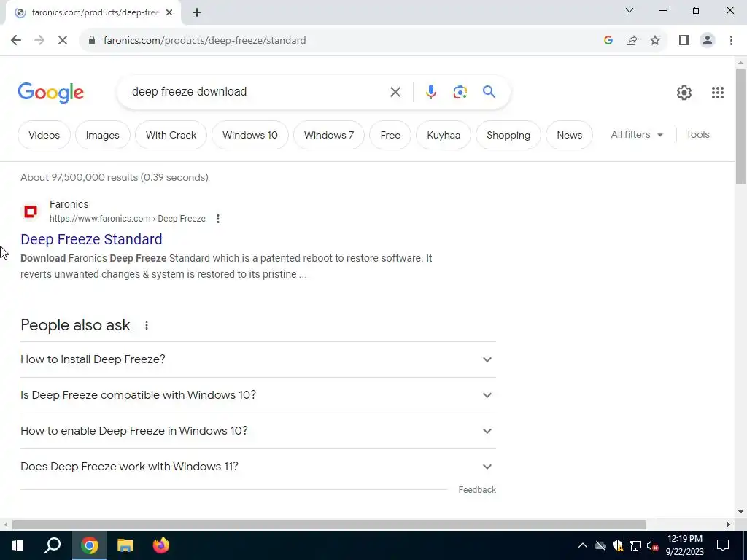747x560 pixels.
Task: Open Google quick settings gear
Action: [684, 93]
